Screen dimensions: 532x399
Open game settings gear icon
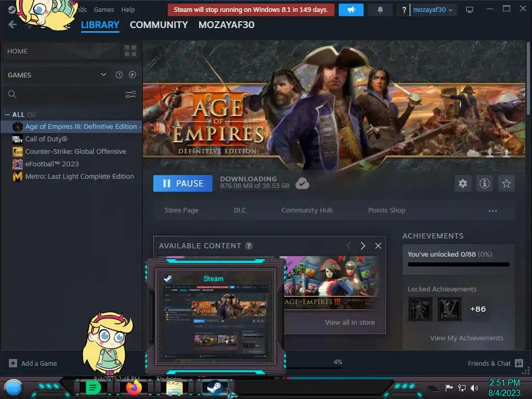coord(463,183)
